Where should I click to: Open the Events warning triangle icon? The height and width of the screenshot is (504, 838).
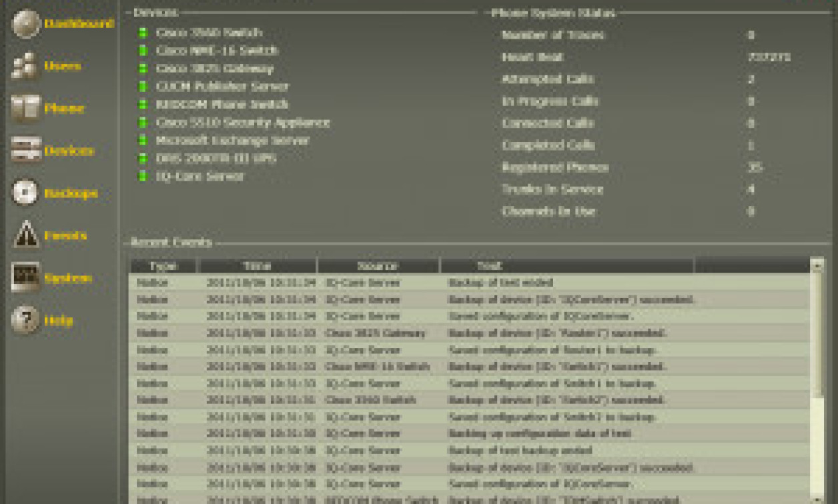(x=26, y=235)
